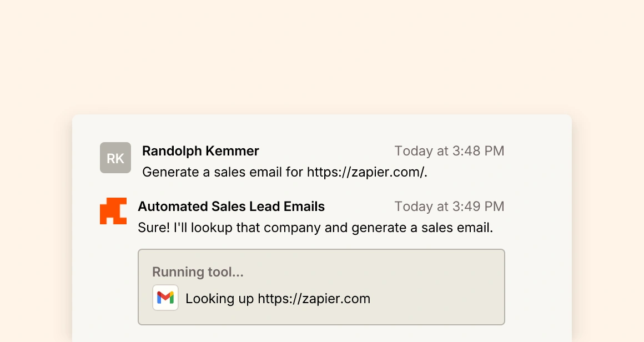Click the Today at 3:48 PM timestamp
This screenshot has height=342, width=644.
coord(449,150)
